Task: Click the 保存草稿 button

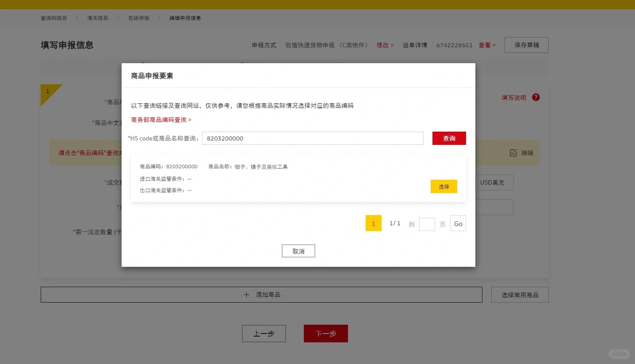Action: pos(526,45)
